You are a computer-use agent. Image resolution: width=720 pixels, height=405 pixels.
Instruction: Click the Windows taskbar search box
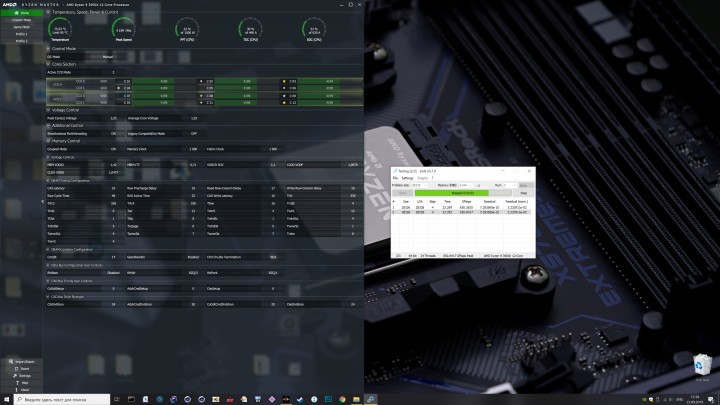[62, 399]
